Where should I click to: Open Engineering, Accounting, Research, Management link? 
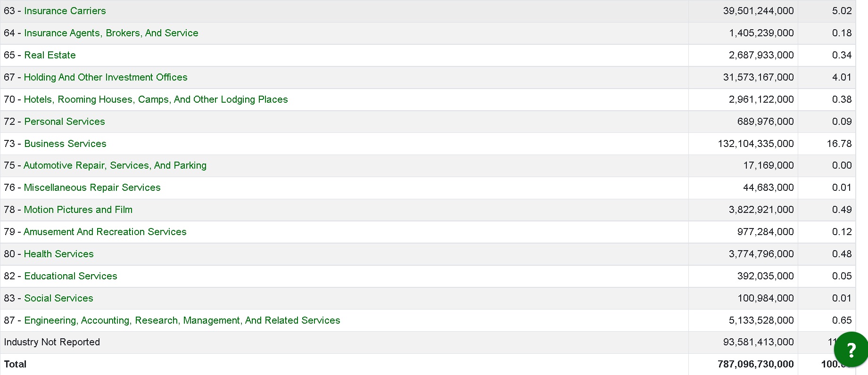182,320
